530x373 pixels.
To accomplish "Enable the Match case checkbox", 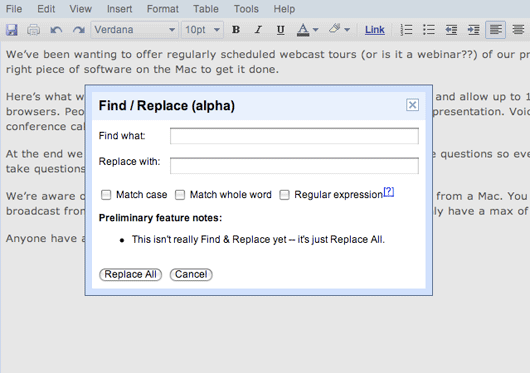I will (x=106, y=195).
